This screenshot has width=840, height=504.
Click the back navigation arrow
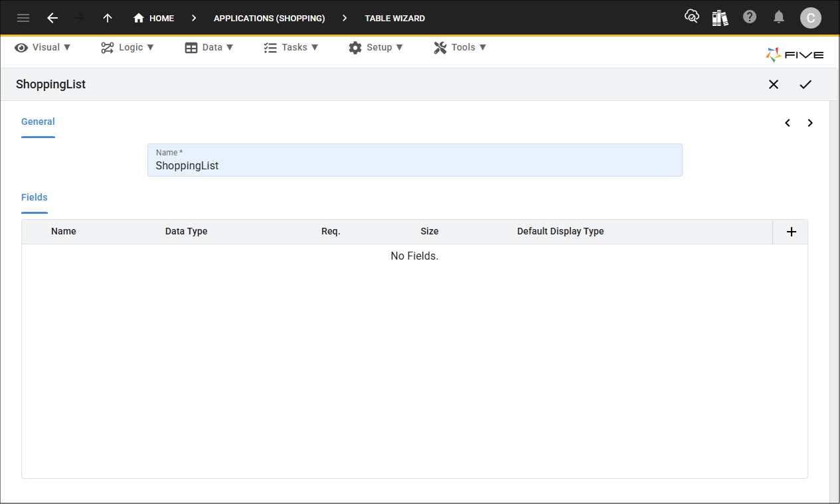pyautogui.click(x=52, y=18)
